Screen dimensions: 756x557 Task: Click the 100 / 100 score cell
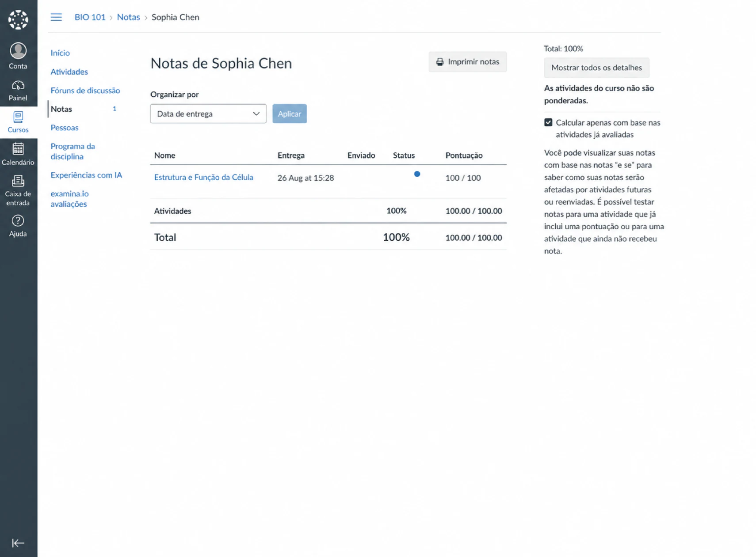coord(463,178)
